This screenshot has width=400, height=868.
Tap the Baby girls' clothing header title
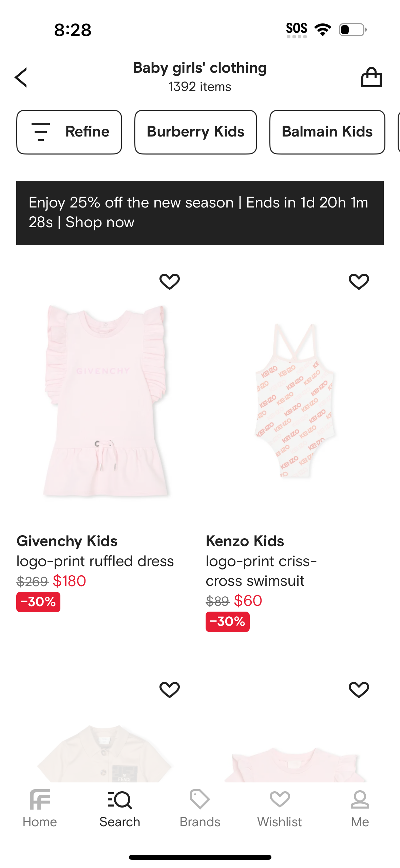click(x=200, y=68)
